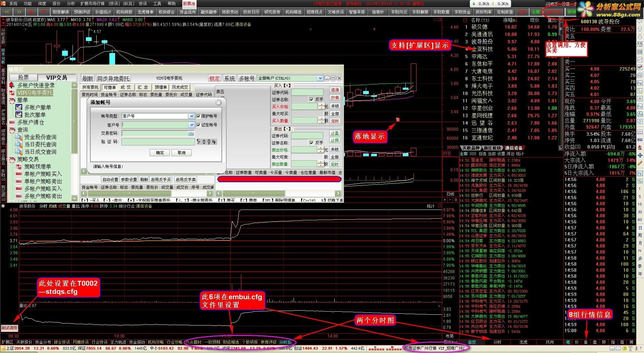Click the 追涨 button

coord(335,90)
